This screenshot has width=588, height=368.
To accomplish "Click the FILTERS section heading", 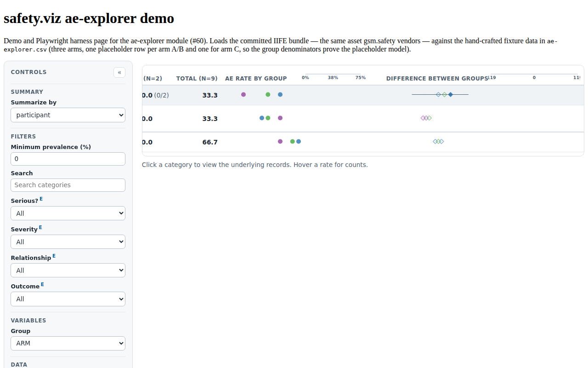I will point(23,137).
